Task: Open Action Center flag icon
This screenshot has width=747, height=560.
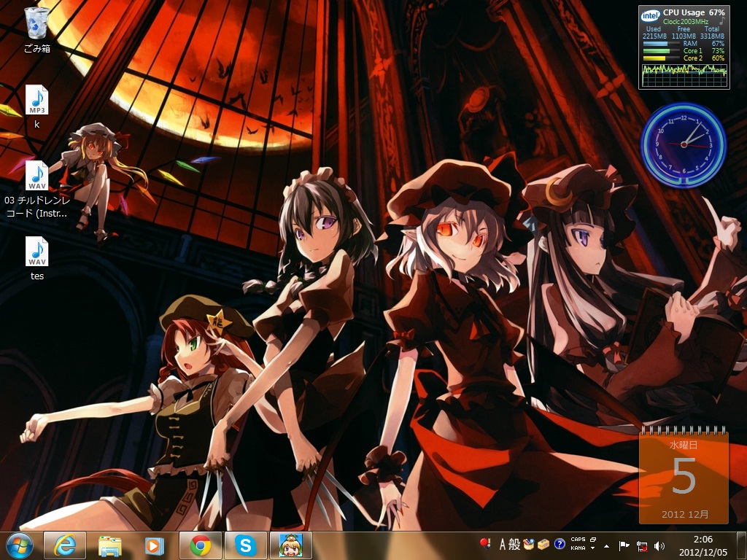Action: (624, 545)
